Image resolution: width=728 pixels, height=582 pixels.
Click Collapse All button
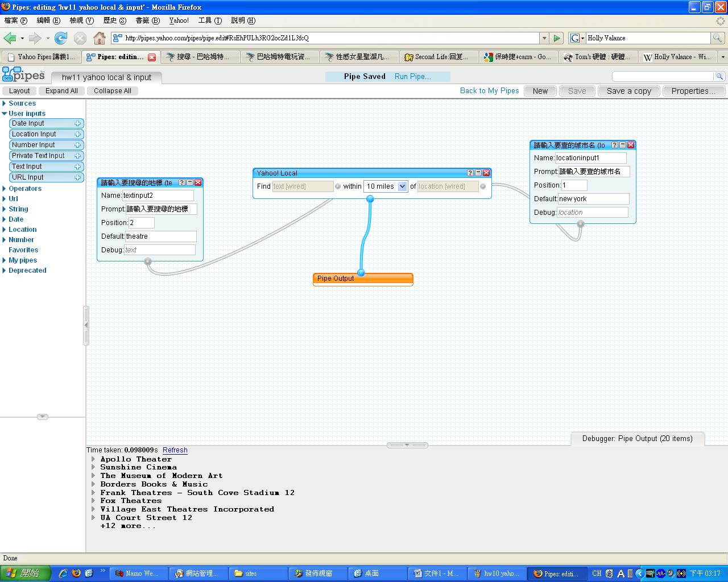[113, 91]
